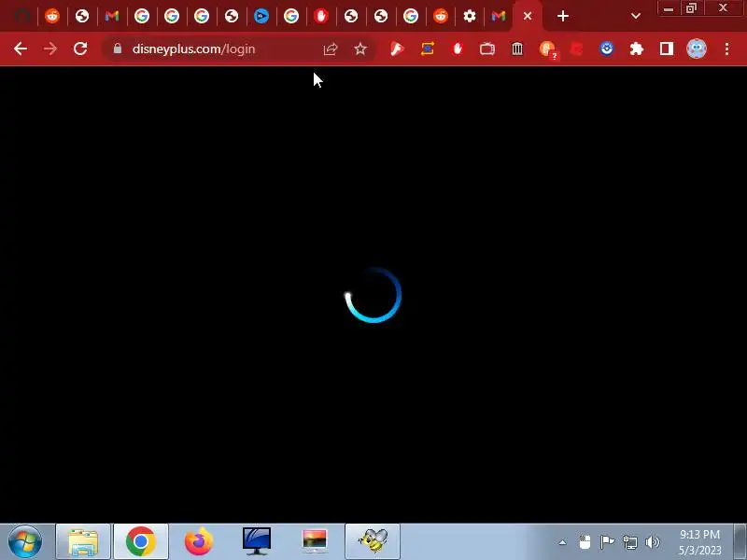Go back to the previous page
747x560 pixels.
tap(20, 49)
